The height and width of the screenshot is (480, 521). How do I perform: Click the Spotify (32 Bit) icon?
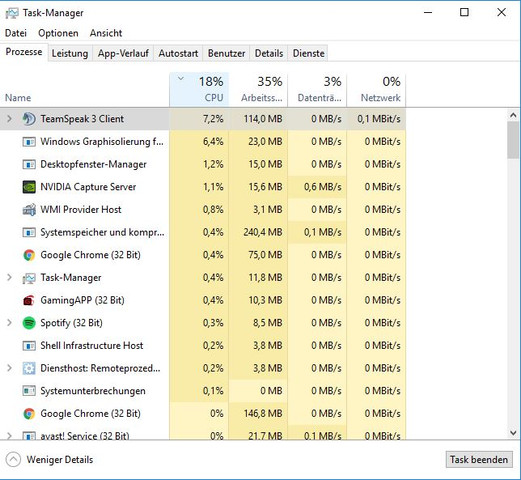[29, 323]
